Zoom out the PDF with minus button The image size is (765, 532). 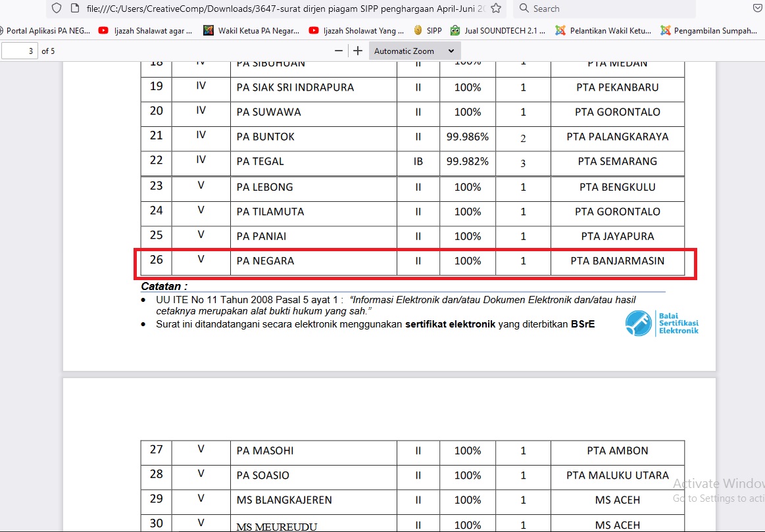[339, 51]
